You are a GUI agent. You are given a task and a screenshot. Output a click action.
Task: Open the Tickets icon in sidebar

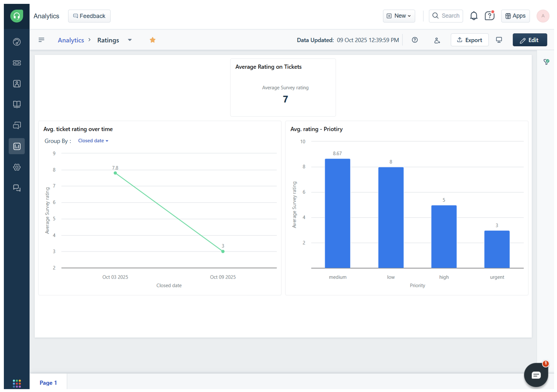[17, 63]
